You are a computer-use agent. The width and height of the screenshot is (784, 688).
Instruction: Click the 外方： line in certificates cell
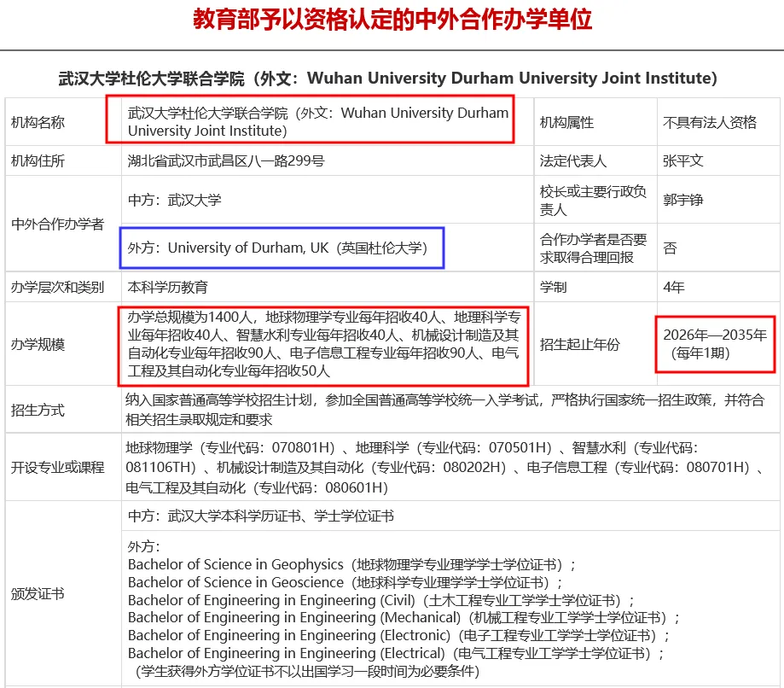pos(144,546)
